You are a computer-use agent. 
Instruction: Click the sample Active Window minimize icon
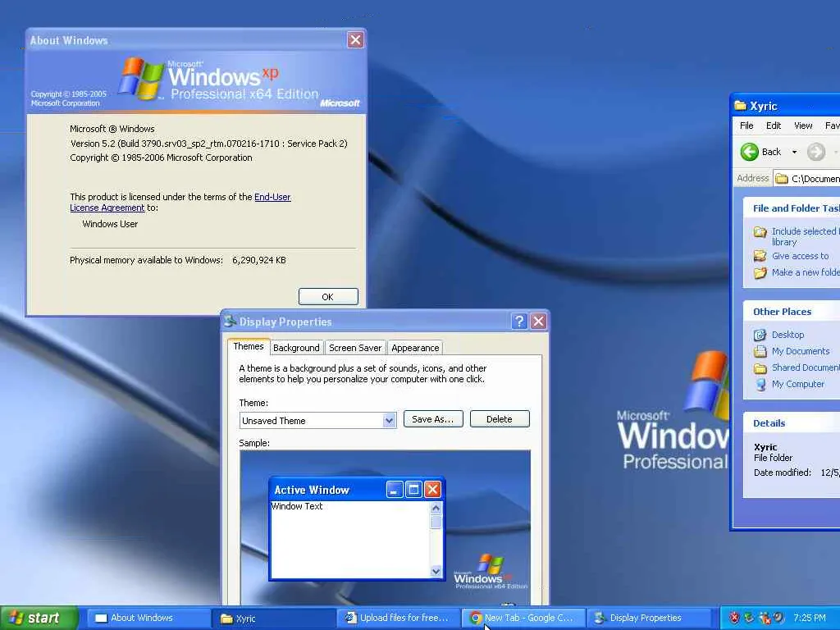pyautogui.click(x=395, y=489)
